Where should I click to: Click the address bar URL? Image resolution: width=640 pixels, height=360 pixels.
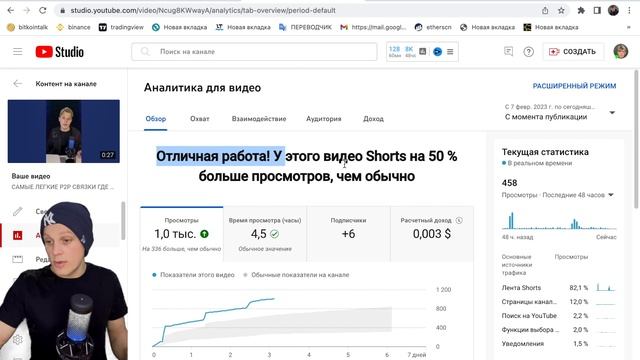203,11
